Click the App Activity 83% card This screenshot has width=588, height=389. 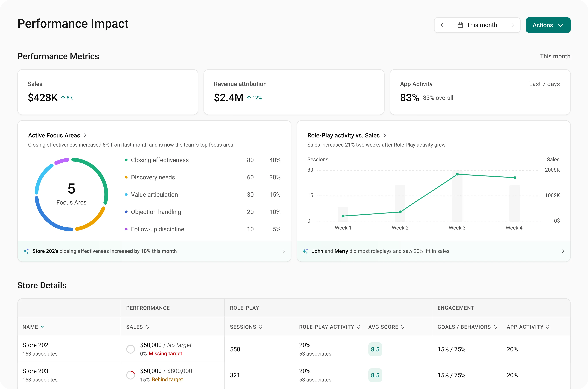pos(480,92)
